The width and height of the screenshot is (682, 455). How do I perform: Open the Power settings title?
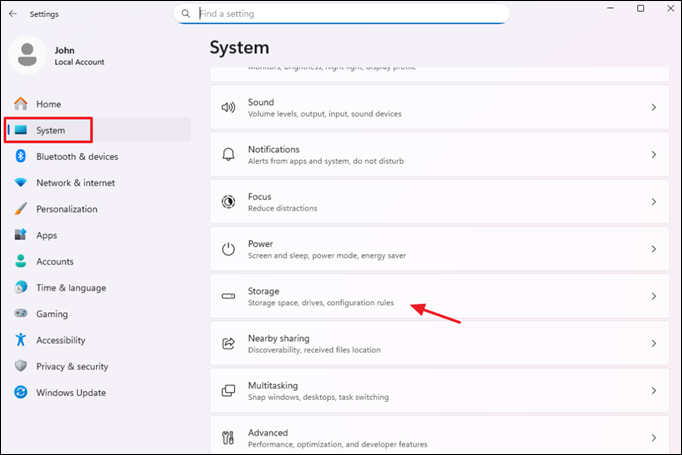click(261, 244)
